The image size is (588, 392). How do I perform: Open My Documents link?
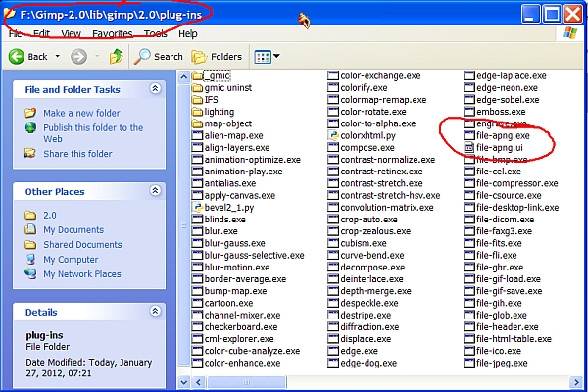73,230
